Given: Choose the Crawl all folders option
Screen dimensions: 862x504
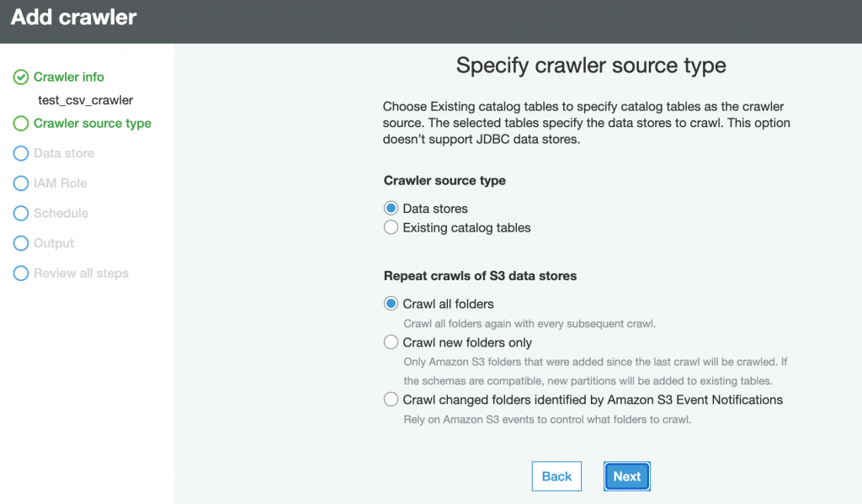Looking at the screenshot, I should click(391, 304).
